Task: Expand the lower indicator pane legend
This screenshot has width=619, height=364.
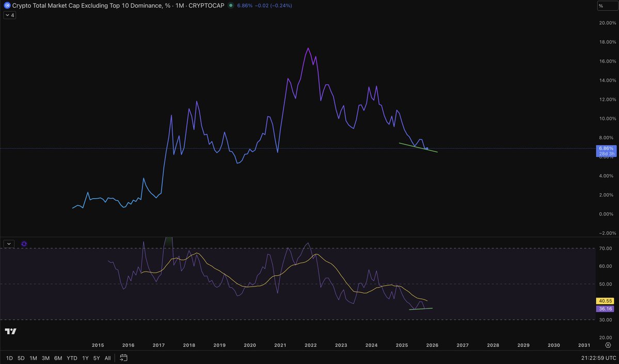Action: (8, 243)
